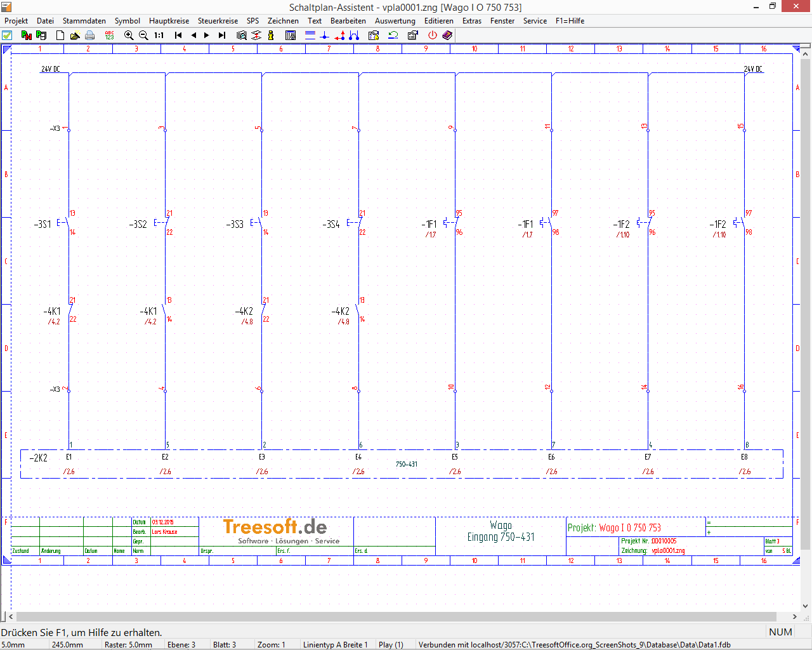Viewport: 812px width, 650px height.
Task: Click the yellow info figure icon
Action: [271, 36]
